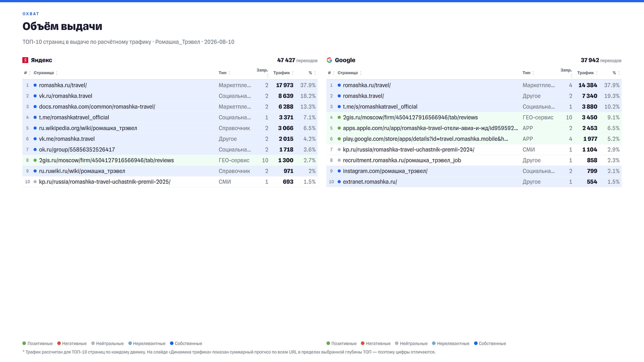This screenshot has height=362, width=644.
Task: Open extranet.romashka.ru/ link
Action: 370,182
